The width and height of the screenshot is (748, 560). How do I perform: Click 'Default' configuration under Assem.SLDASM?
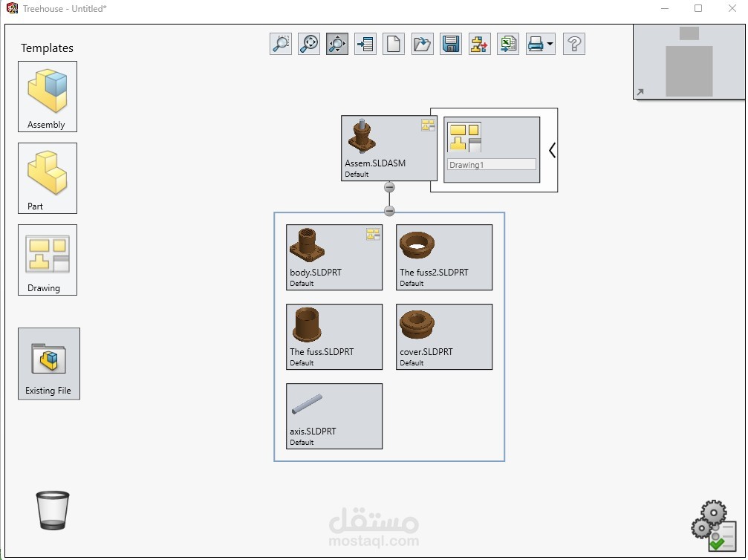pos(357,174)
